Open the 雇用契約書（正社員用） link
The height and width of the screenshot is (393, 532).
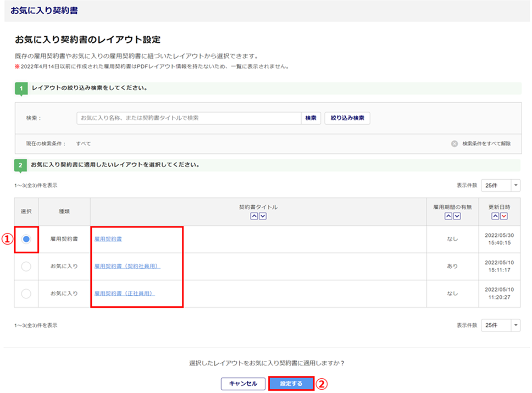coord(124,294)
